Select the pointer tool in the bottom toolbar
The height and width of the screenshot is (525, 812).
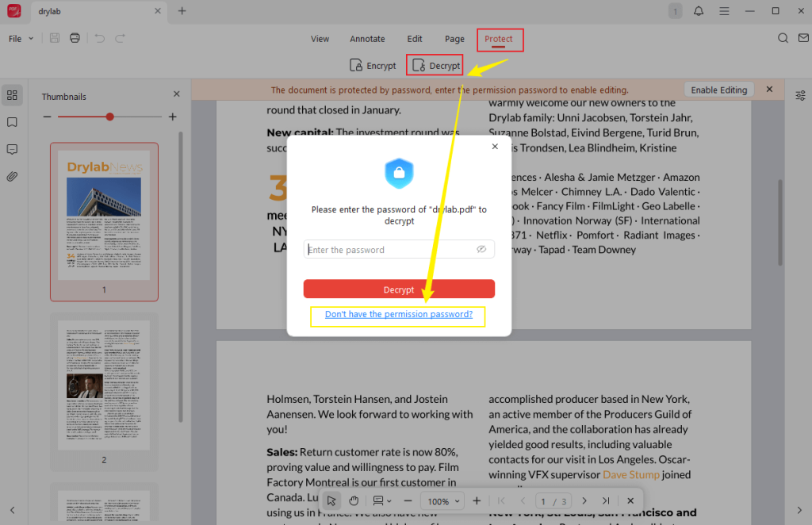331,500
